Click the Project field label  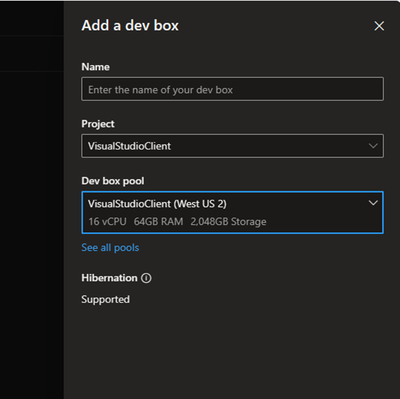coord(98,124)
